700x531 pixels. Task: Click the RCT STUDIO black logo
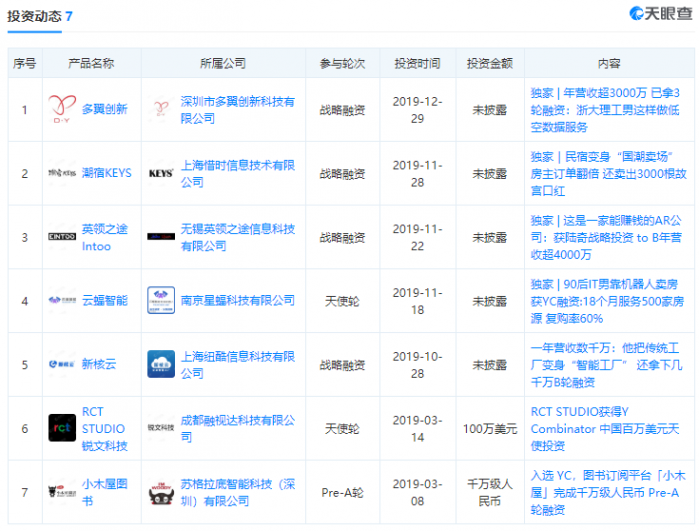point(62,428)
